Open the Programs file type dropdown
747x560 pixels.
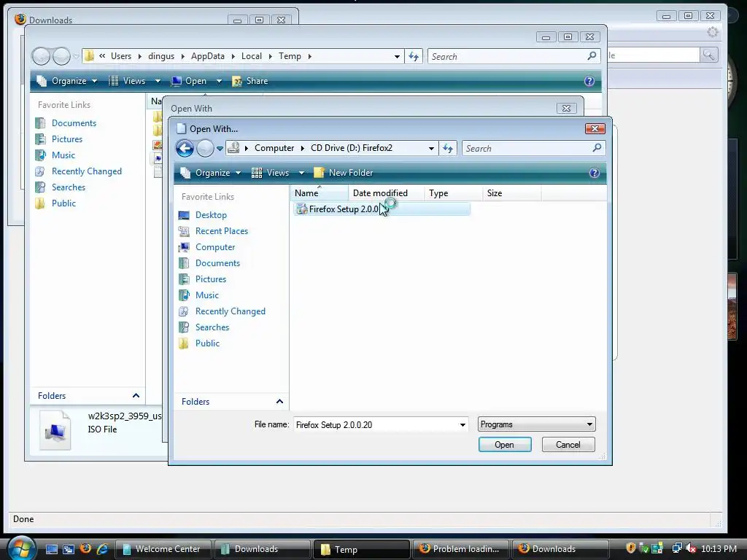pos(536,424)
